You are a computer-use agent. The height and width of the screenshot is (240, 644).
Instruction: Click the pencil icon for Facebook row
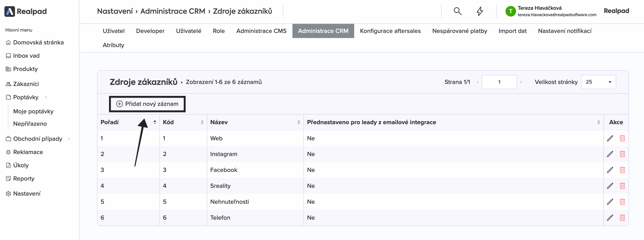(x=610, y=170)
